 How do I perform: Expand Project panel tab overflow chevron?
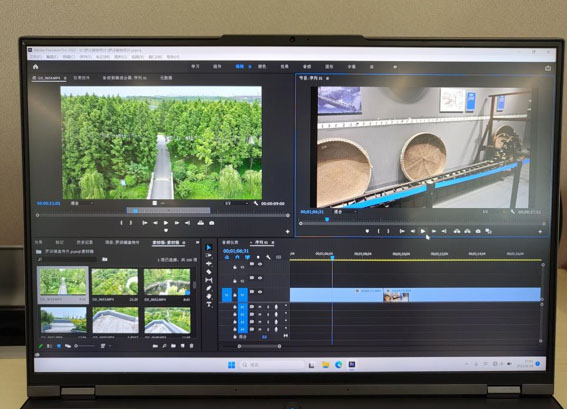tap(197, 242)
